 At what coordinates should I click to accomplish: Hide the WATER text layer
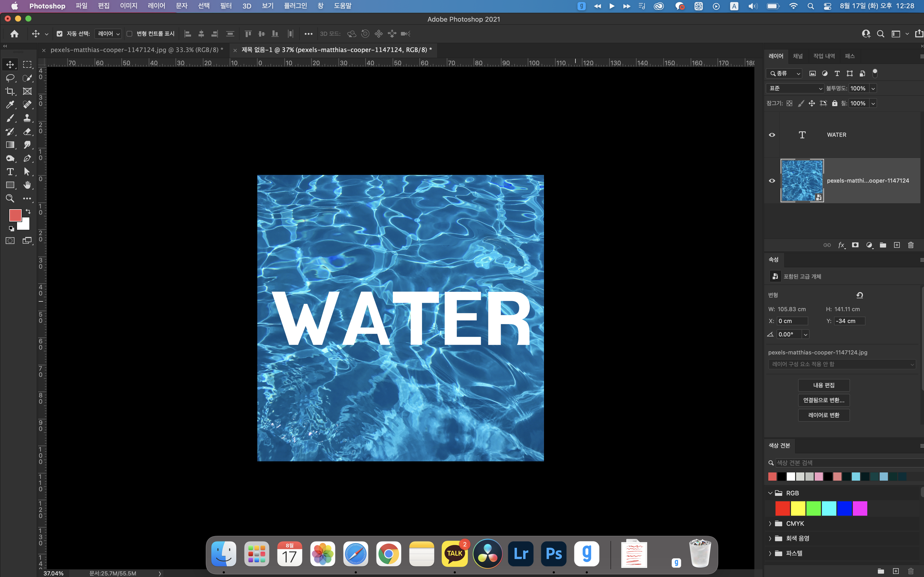[772, 135]
